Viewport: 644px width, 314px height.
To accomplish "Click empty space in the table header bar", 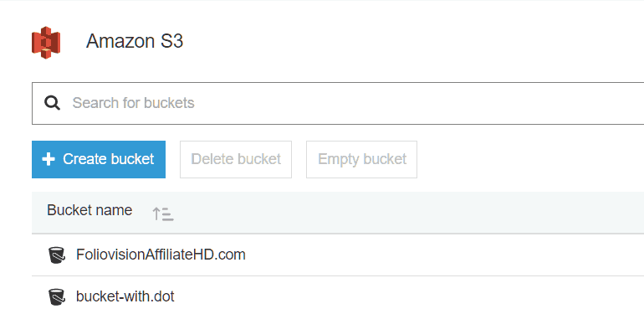I will click(x=411, y=213).
